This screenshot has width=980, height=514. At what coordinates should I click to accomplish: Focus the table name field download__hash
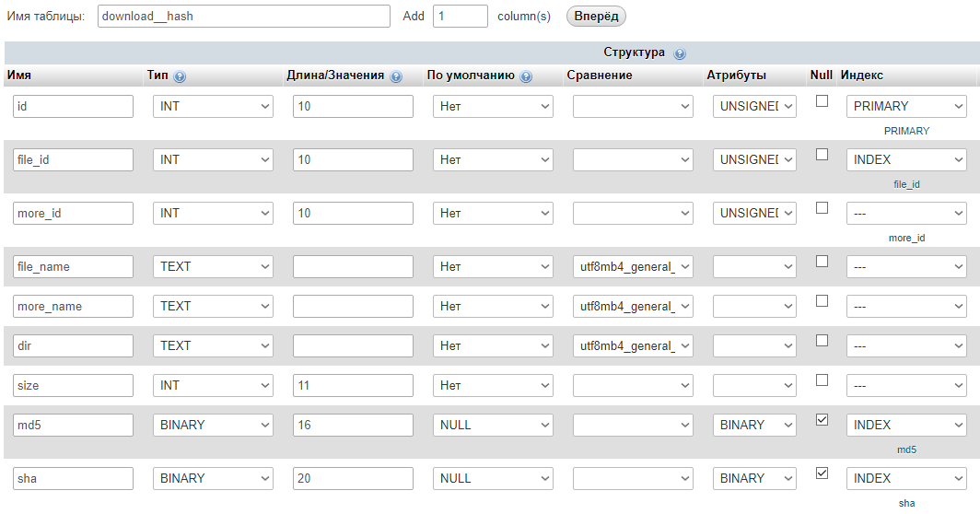pos(244,17)
